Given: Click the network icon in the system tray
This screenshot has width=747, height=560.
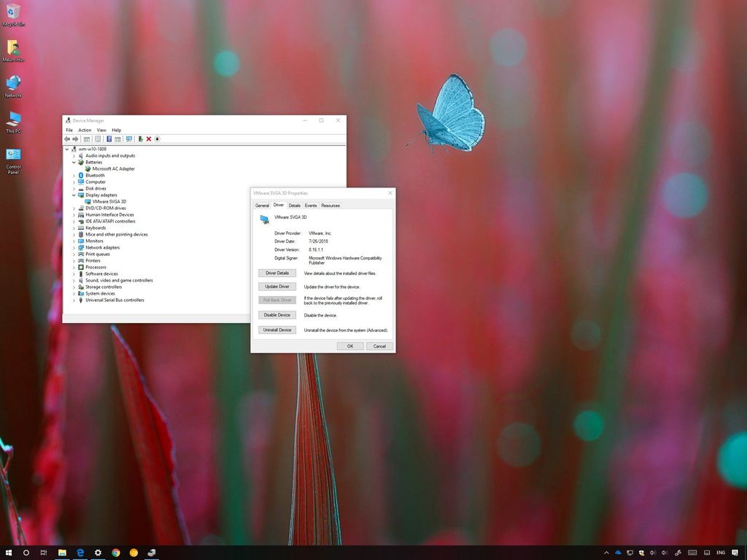Looking at the screenshot, I should [630, 553].
